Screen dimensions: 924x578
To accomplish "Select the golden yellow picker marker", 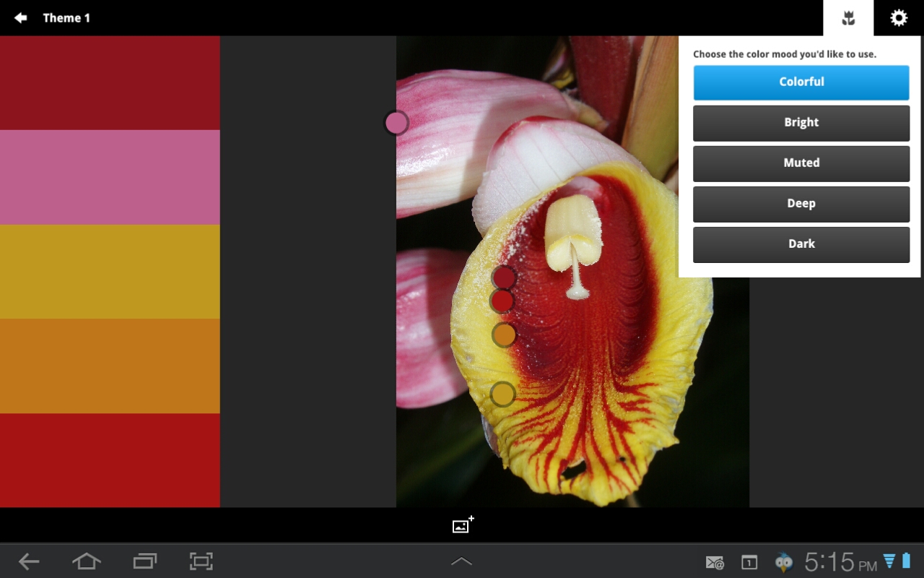I will coord(502,394).
